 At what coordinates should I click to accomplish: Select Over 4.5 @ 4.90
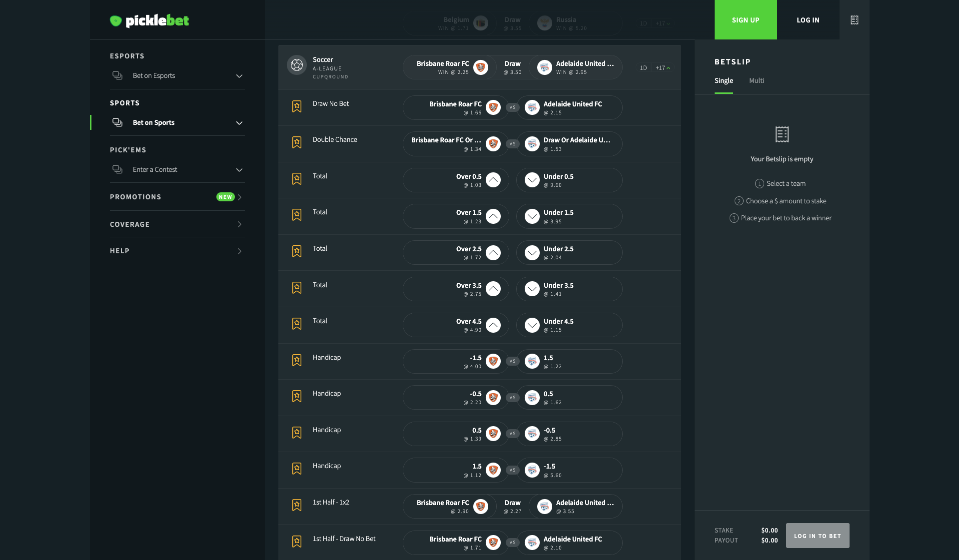(455, 325)
